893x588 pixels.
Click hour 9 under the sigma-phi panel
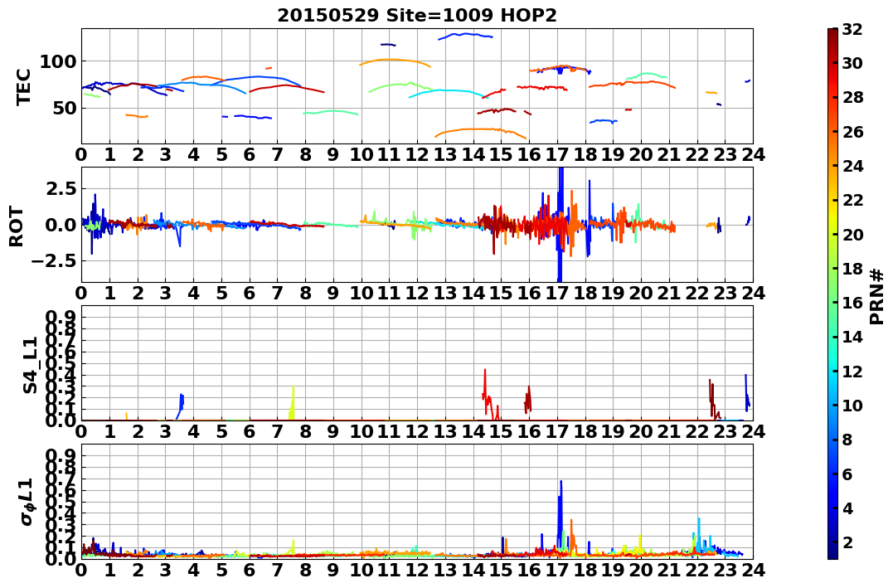point(333,570)
